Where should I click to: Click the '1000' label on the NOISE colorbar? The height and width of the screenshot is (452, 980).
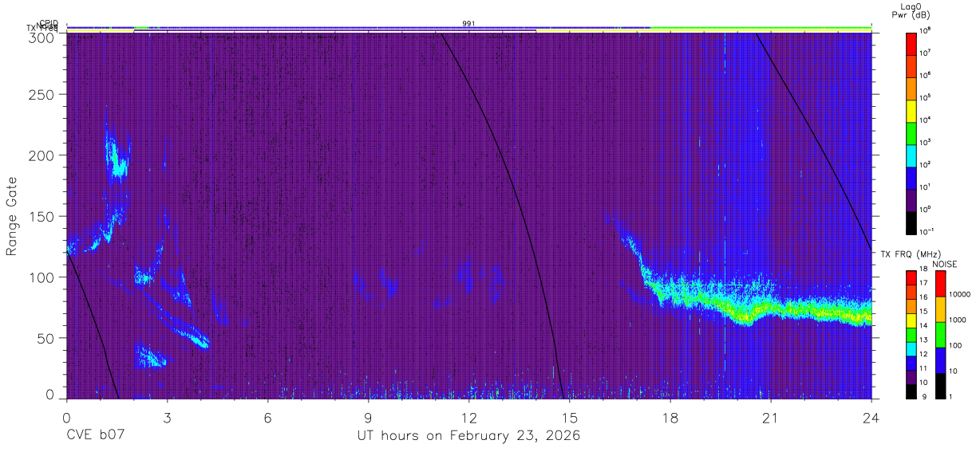[957, 320]
